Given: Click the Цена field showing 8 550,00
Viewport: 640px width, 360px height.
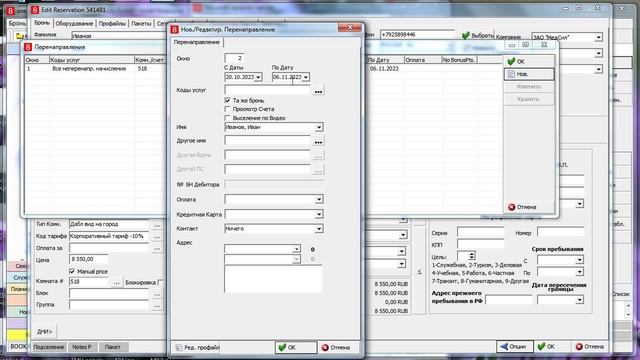Looking at the screenshot, I should point(89,259).
